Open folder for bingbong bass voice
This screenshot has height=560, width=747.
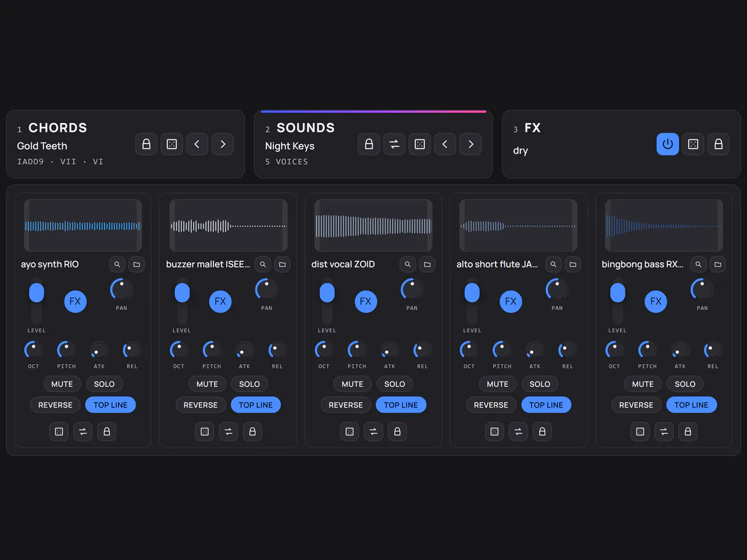[718, 264]
